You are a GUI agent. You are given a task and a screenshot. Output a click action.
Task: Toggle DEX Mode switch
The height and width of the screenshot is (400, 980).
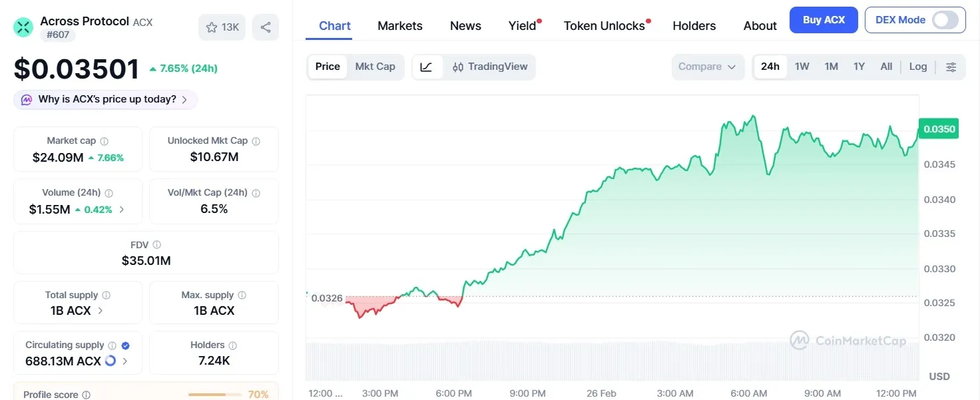point(945,20)
